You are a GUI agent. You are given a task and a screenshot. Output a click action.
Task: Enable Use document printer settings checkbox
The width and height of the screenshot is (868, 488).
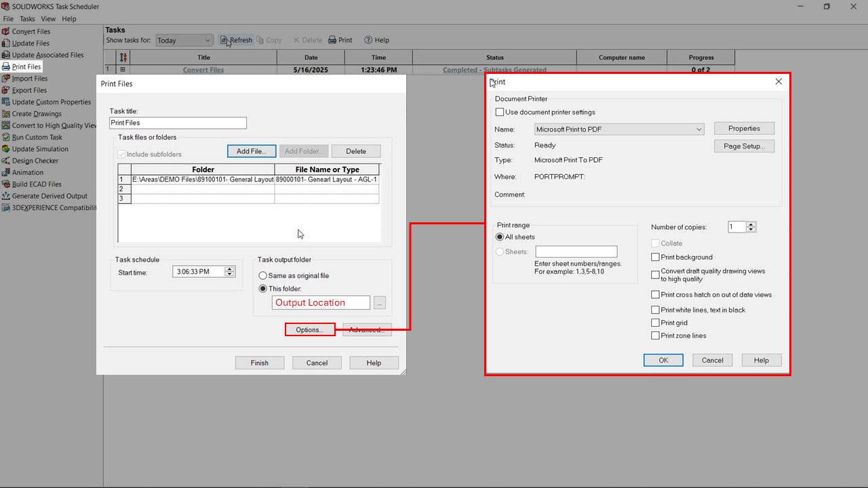click(500, 113)
